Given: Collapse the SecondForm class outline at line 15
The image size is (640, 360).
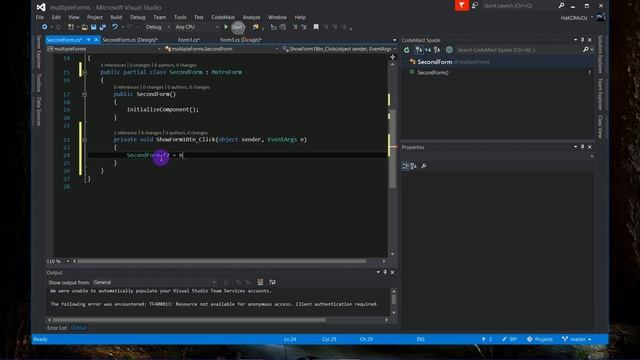Looking at the screenshot, I should click(84, 72).
